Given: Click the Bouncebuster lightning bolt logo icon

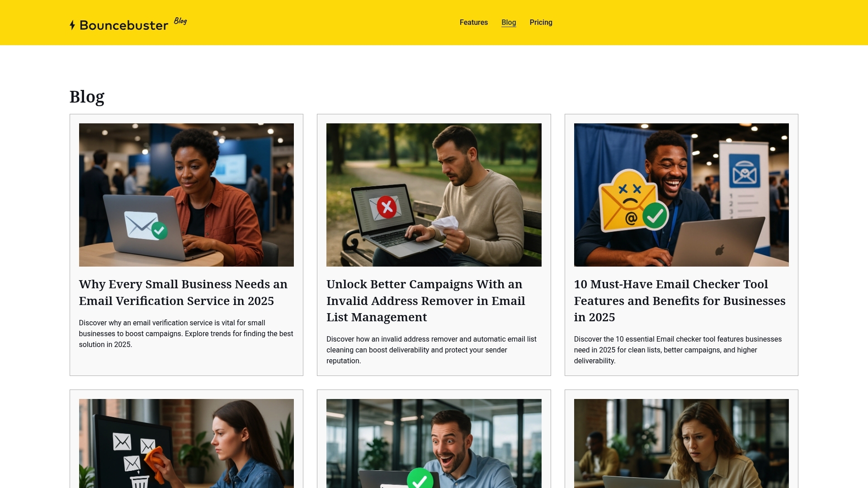Looking at the screenshot, I should pos(72,25).
